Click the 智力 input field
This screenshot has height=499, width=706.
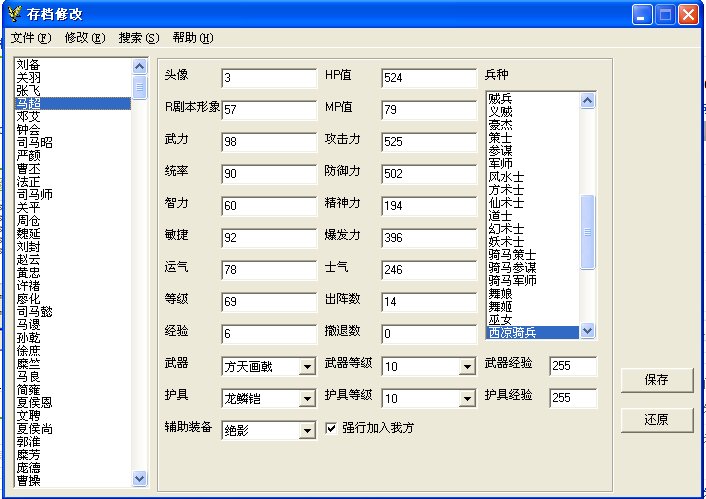point(269,206)
